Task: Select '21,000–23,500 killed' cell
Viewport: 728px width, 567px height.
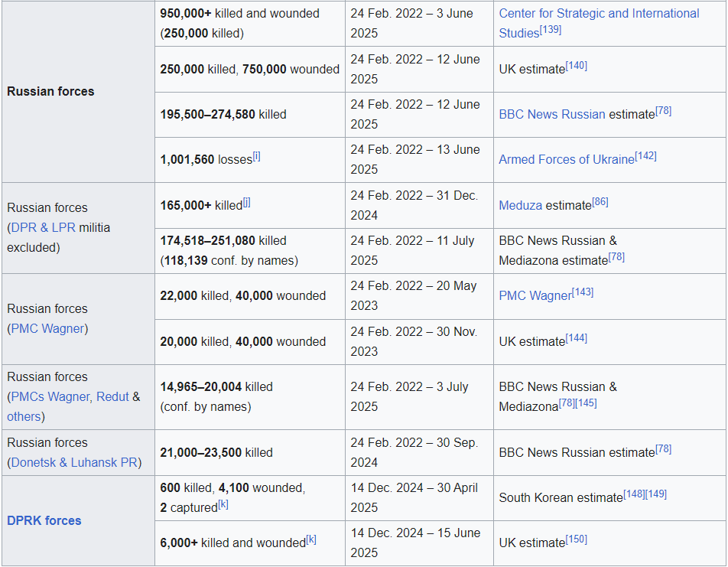Action: pos(250,453)
